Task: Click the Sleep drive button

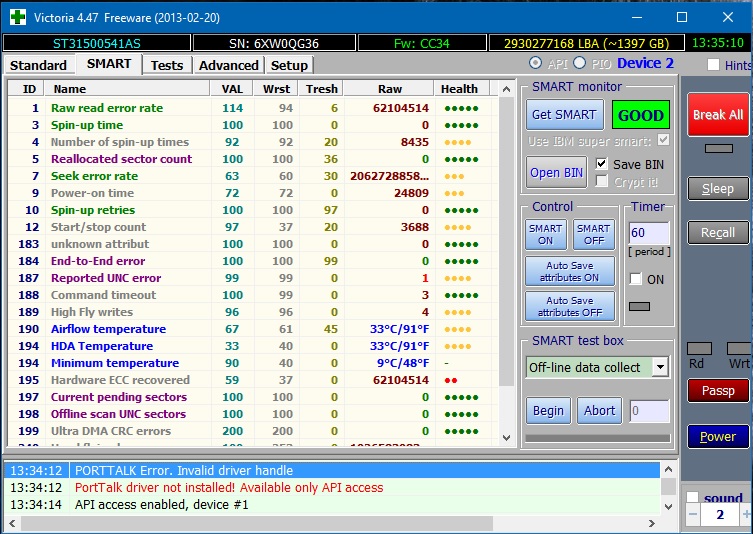Action: (717, 188)
